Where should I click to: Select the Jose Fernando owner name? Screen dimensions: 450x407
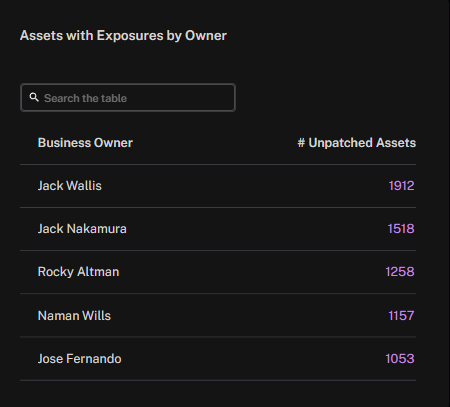pyautogui.click(x=79, y=359)
